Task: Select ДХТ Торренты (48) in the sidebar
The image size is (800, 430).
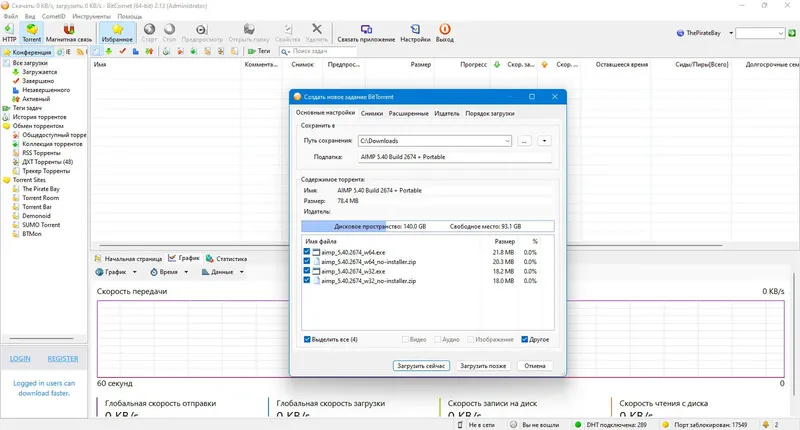Action: point(47,162)
